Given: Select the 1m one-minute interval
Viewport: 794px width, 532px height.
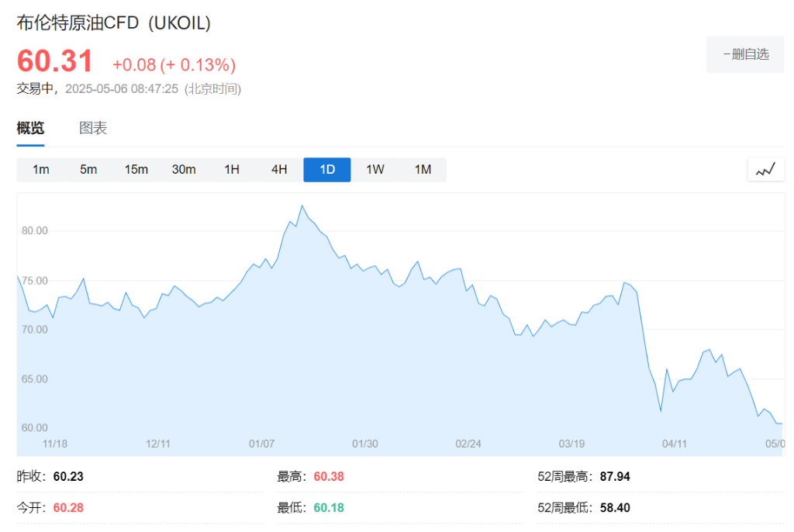Looking at the screenshot, I should click(41, 170).
